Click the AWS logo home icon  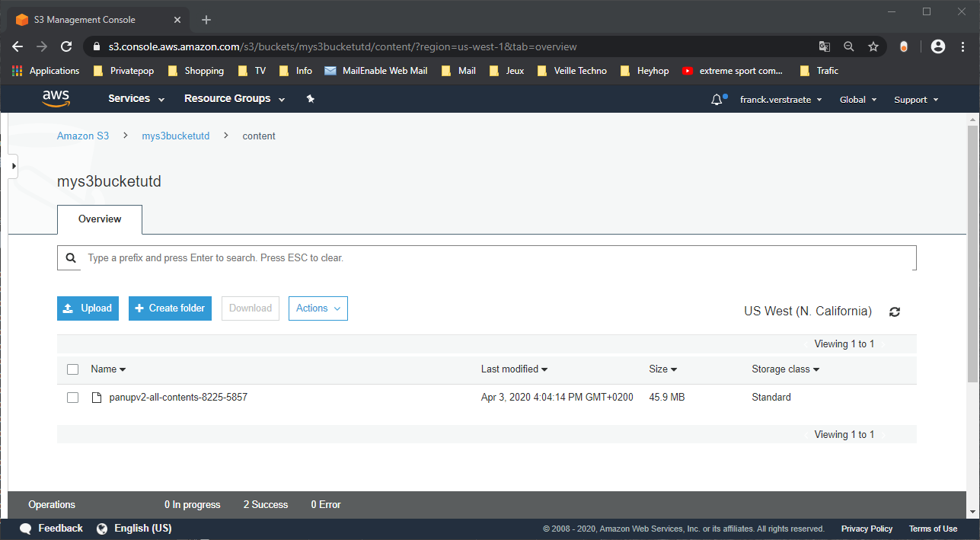[56, 99]
